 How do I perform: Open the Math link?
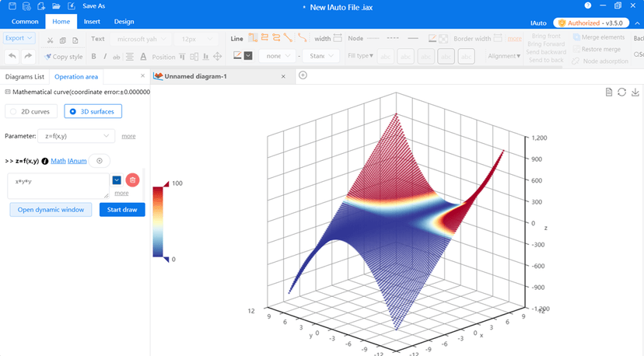58,161
